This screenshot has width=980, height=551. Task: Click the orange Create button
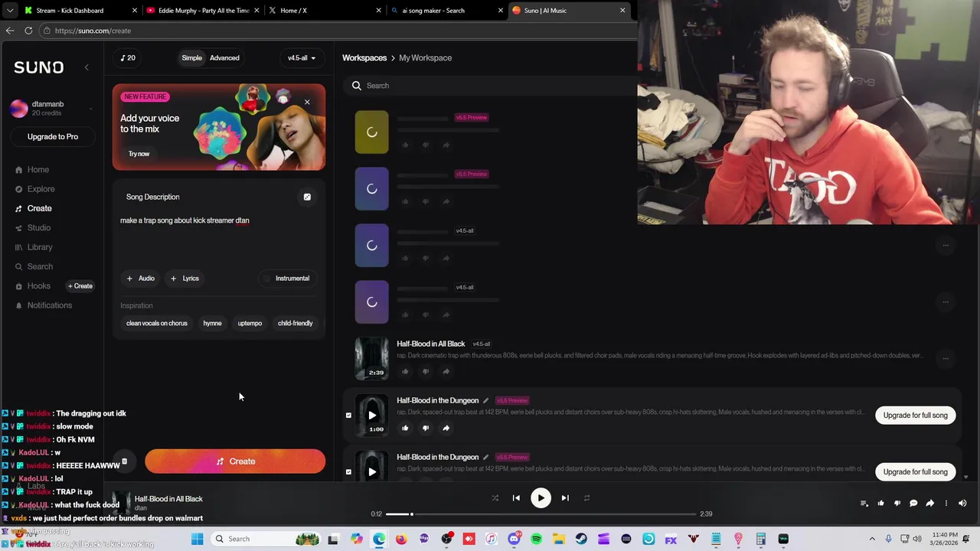[x=235, y=461]
